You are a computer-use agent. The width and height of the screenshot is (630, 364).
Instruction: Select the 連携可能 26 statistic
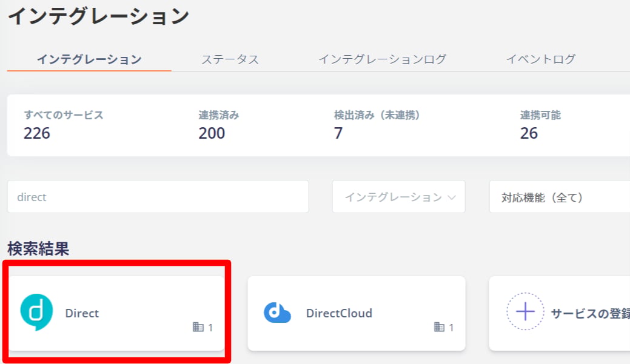coord(540,125)
